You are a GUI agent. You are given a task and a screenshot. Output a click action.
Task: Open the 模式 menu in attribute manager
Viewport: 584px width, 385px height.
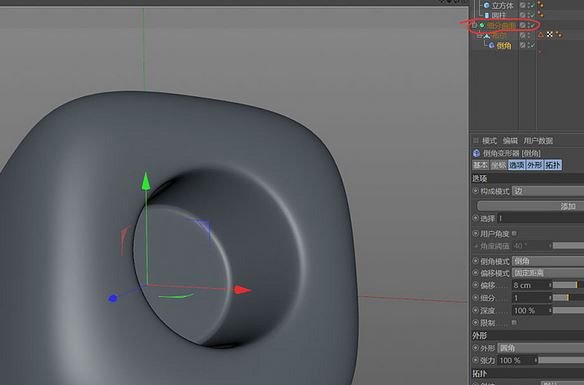point(489,141)
